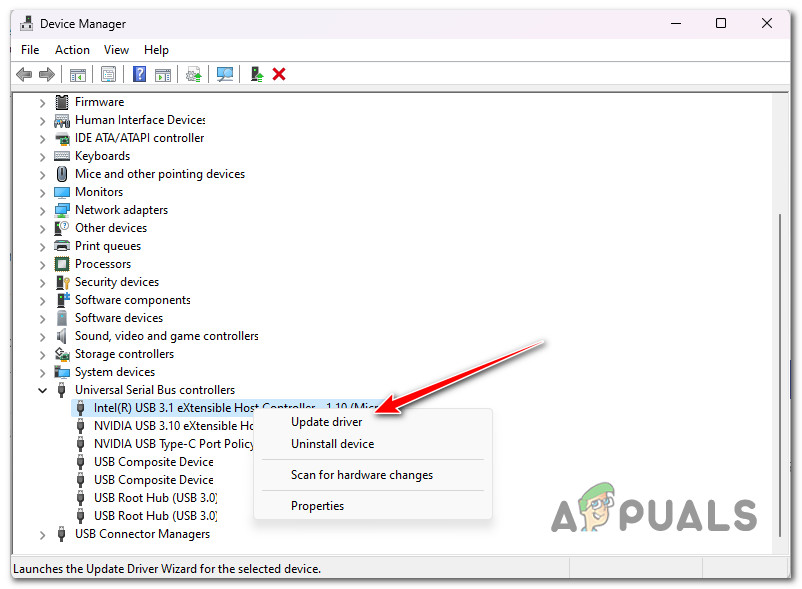802x589 pixels.
Task: Select the Monitors label
Action: [99, 192]
